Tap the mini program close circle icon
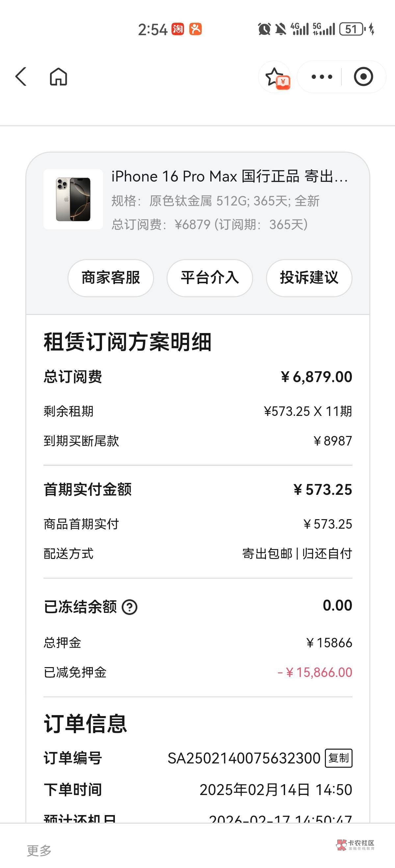395x868 pixels. click(363, 77)
